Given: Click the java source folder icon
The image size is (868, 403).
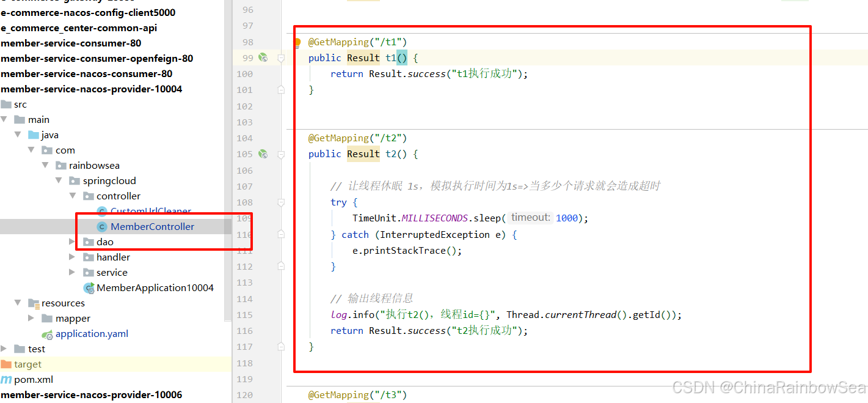Looking at the screenshot, I should click(34, 135).
